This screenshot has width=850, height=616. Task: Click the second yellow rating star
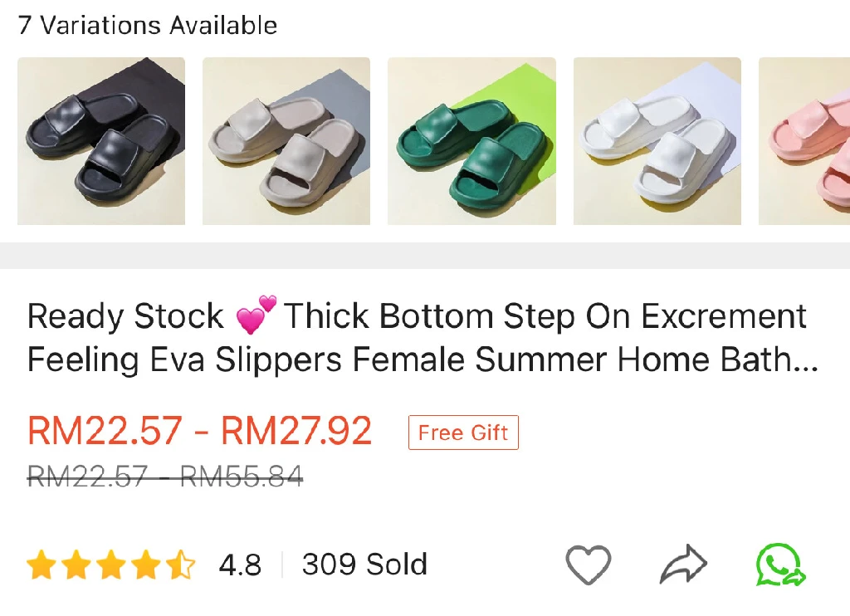76,566
